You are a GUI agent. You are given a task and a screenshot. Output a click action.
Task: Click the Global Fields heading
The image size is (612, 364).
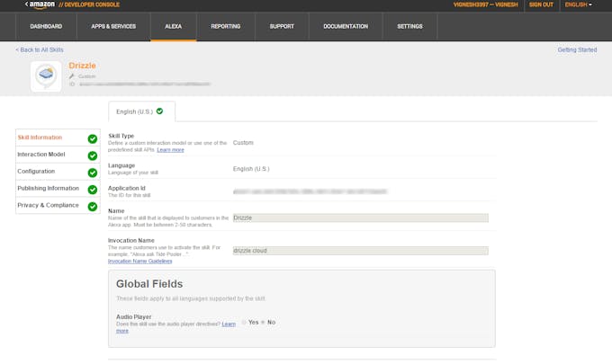point(149,284)
